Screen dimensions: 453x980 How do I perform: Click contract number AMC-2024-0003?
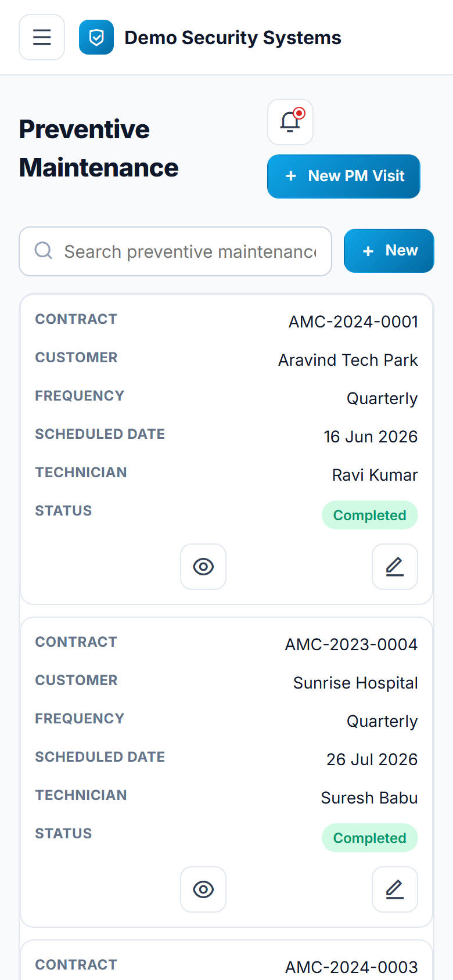point(351,967)
